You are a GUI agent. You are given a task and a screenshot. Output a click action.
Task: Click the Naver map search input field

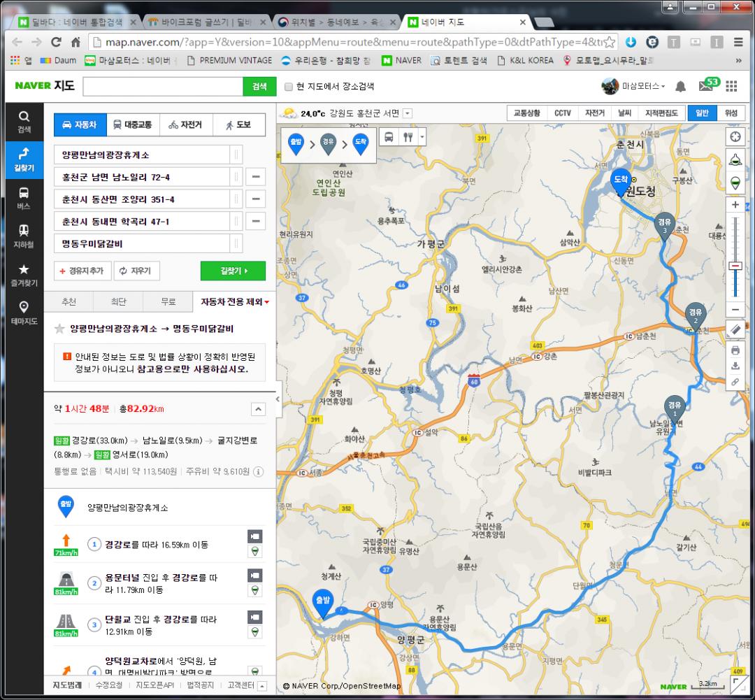(x=162, y=86)
